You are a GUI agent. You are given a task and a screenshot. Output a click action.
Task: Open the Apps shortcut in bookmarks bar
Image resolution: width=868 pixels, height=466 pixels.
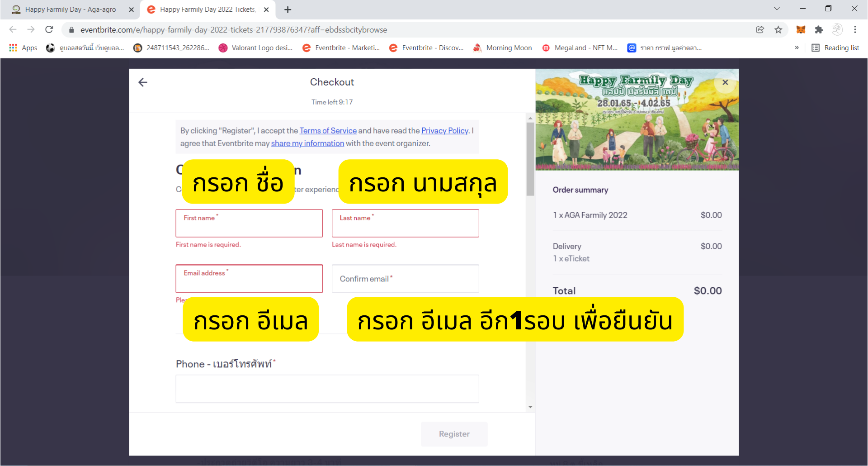pyautogui.click(x=23, y=48)
